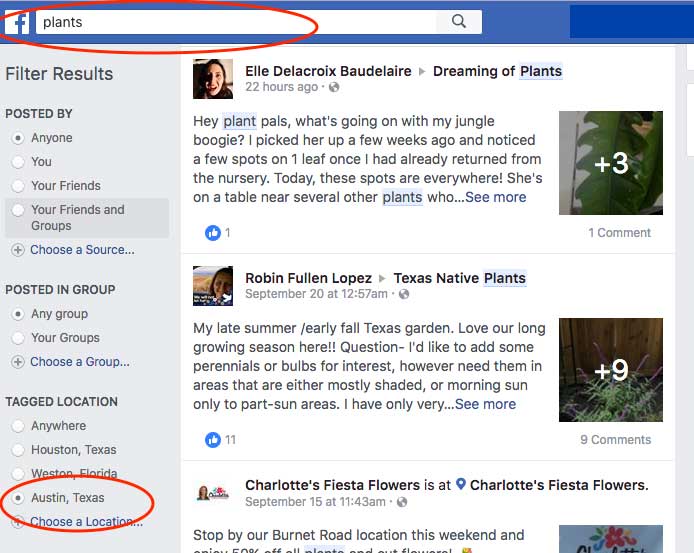This screenshot has height=553, width=694.
Task: Click the search magnifier button
Action: [459, 22]
